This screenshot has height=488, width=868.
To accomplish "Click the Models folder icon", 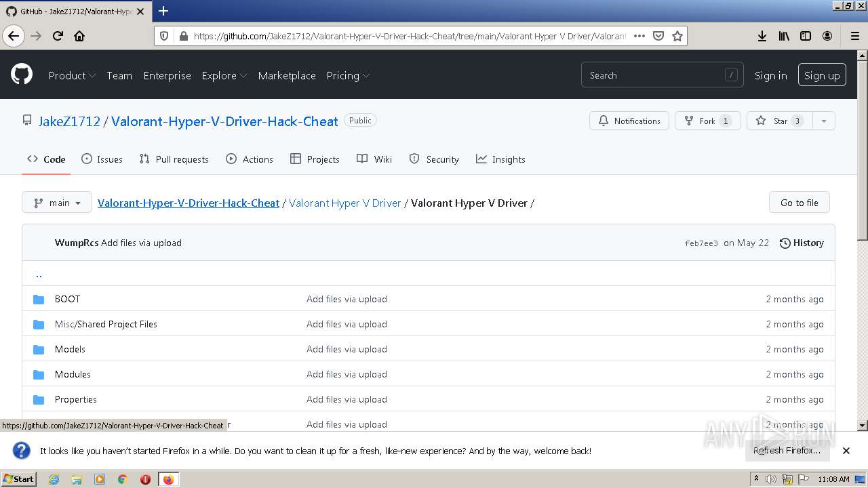I will pos(39,349).
